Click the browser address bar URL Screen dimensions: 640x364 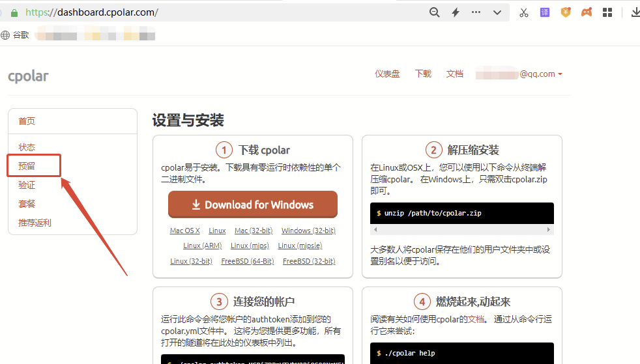pos(91,12)
